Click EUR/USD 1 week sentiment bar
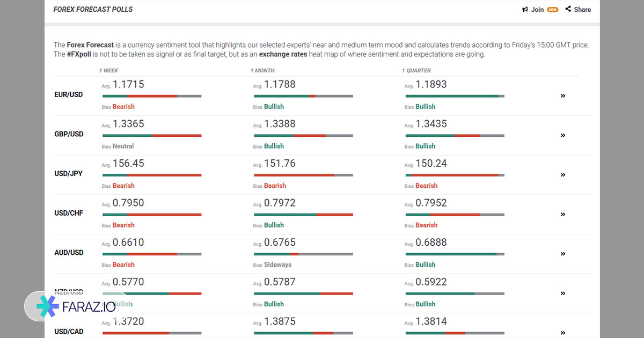This screenshot has height=338, width=644. 152,96
